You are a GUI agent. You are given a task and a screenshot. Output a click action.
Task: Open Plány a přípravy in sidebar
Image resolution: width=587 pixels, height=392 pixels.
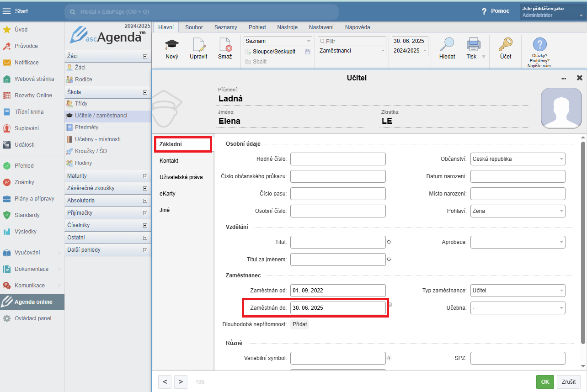(x=32, y=199)
